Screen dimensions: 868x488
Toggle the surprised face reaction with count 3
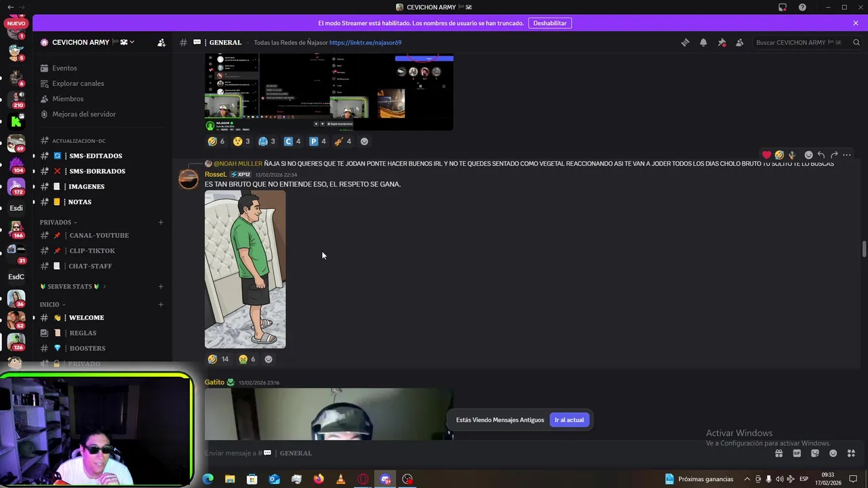[241, 142]
